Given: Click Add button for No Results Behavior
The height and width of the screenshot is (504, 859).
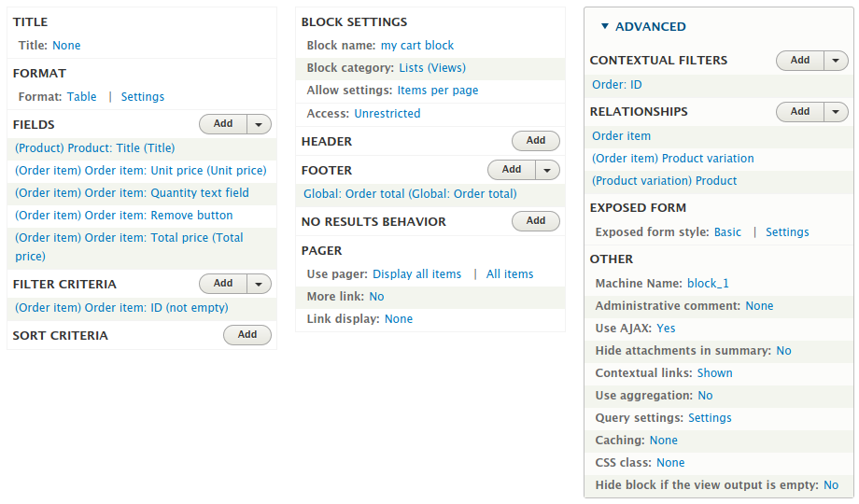Looking at the screenshot, I should (x=536, y=221).
